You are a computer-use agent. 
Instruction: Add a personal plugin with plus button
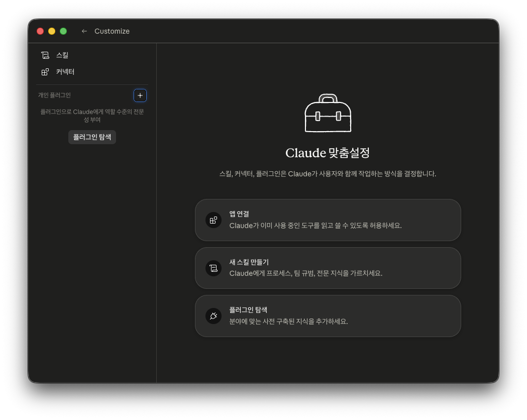(140, 95)
